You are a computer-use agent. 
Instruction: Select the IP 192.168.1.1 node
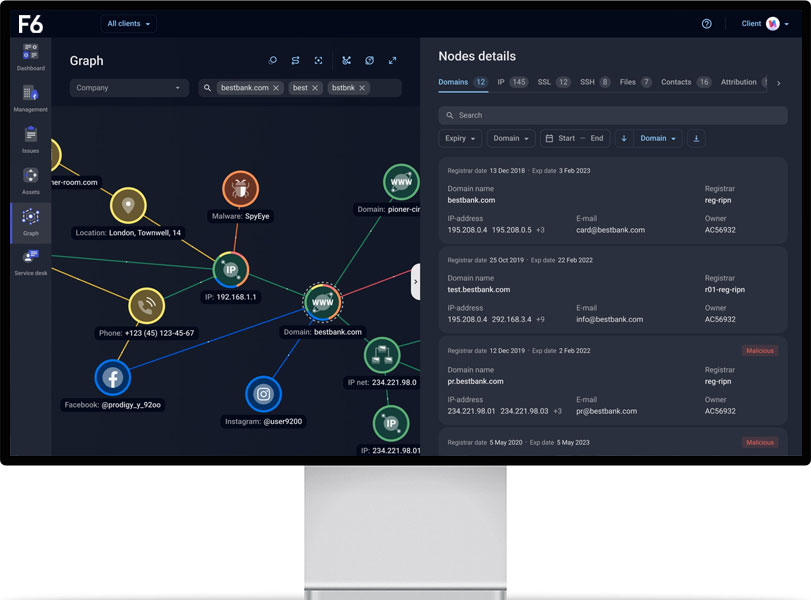(231, 269)
